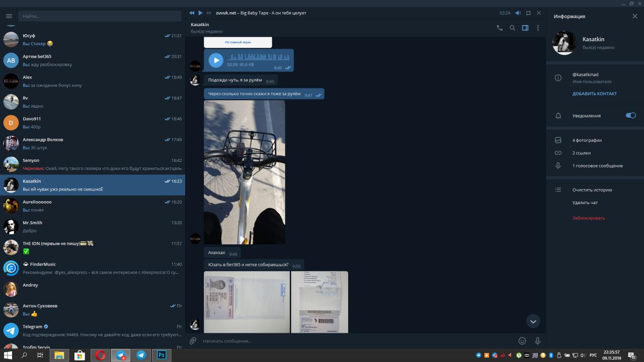Open the Артем bet365 chat
This screenshot has height=362, width=644.
tap(93, 60)
